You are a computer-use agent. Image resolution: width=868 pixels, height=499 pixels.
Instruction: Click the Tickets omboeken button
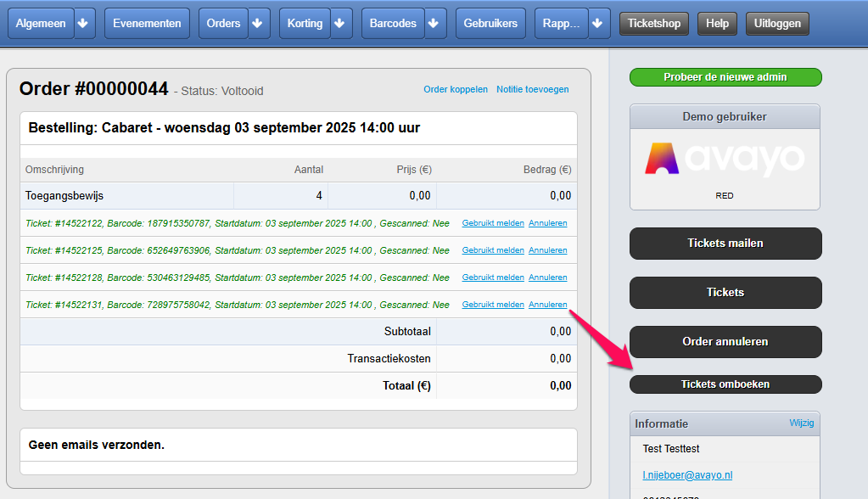[725, 384]
